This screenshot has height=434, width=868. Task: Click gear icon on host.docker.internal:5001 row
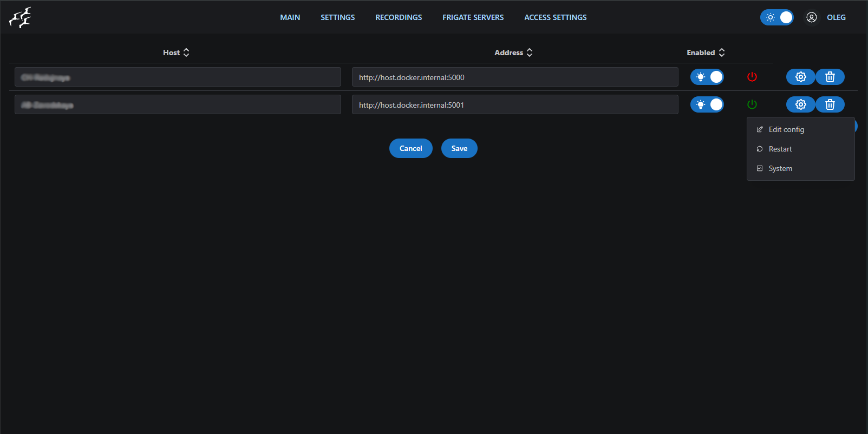[x=800, y=104]
